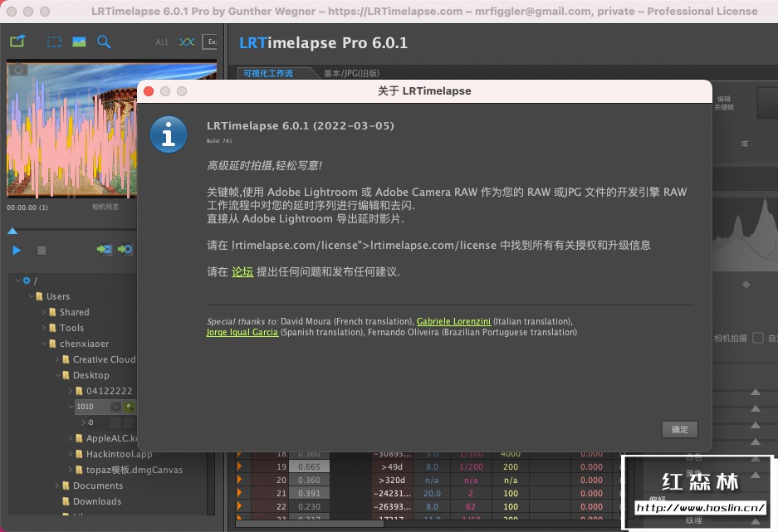Screen dimensions: 778x532
Task: Open Jorge Igual Garcia link
Action: pyautogui.click(x=242, y=332)
